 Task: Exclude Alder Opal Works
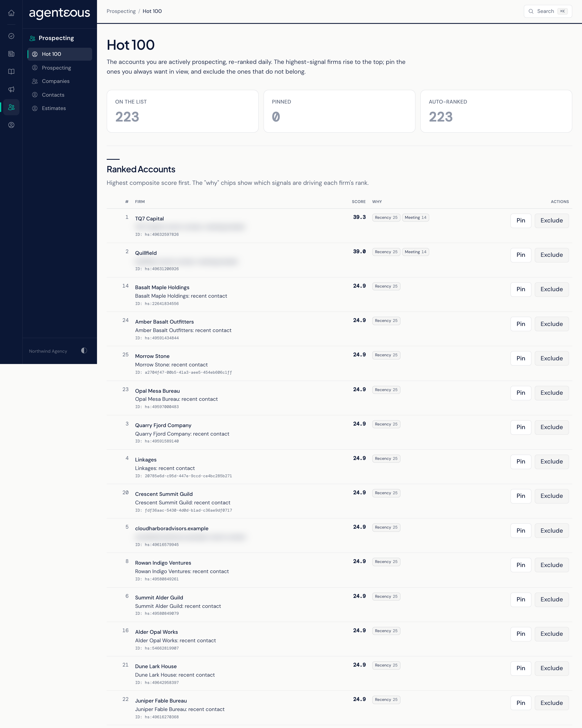pos(552,634)
